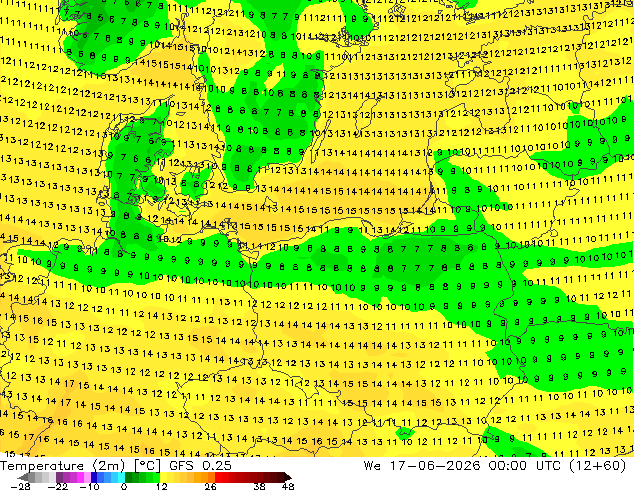This screenshot has width=634, height=490.
Task: Click the "We" weekday label
Action: tap(372, 466)
